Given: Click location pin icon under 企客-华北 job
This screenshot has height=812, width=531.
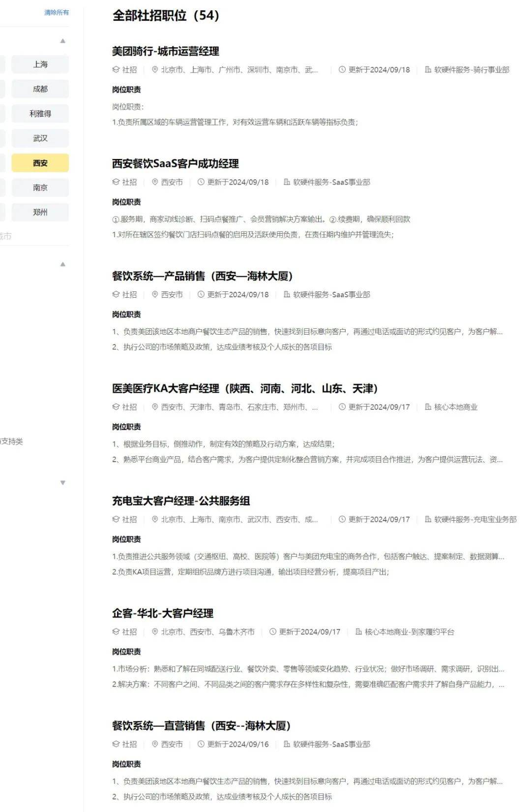Looking at the screenshot, I should (155, 632).
